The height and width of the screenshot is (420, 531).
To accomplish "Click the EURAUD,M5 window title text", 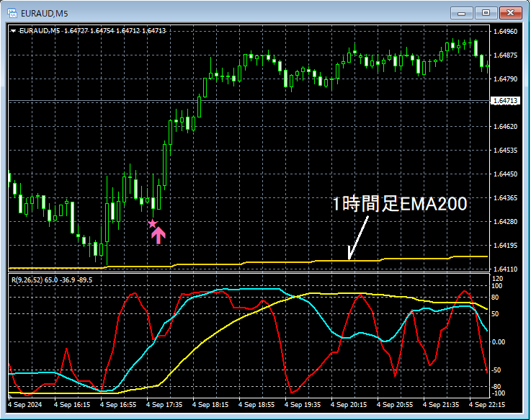I will (x=45, y=14).
